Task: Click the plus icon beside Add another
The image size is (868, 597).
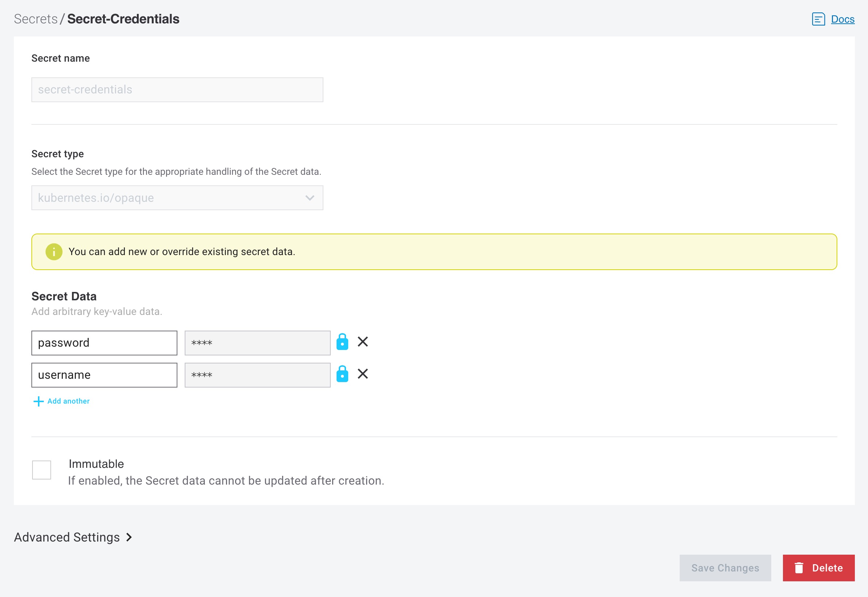Action: [39, 401]
